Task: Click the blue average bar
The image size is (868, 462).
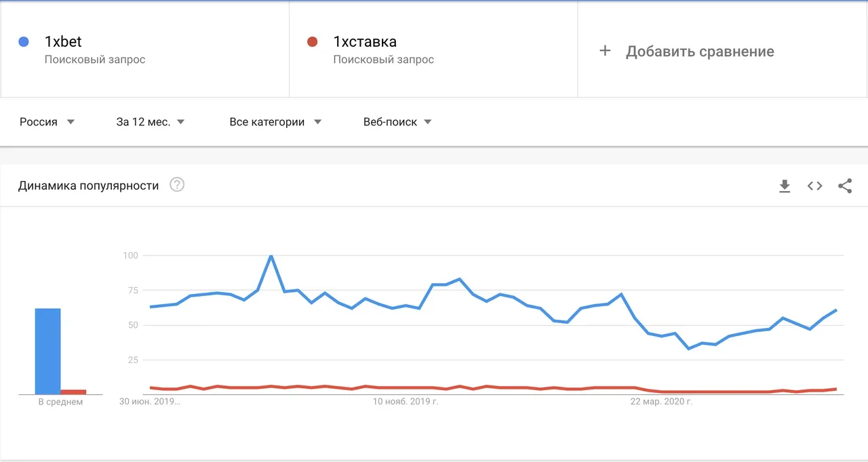Action: (x=48, y=351)
